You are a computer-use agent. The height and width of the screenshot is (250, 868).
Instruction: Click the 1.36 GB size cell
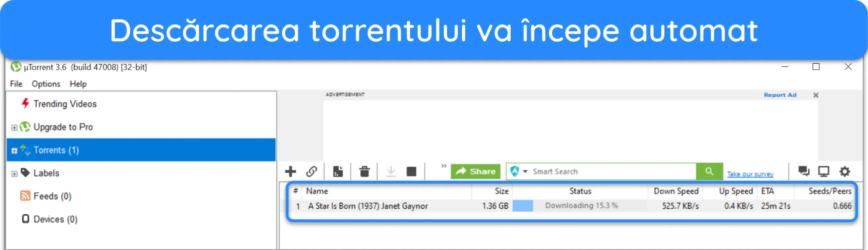click(495, 206)
